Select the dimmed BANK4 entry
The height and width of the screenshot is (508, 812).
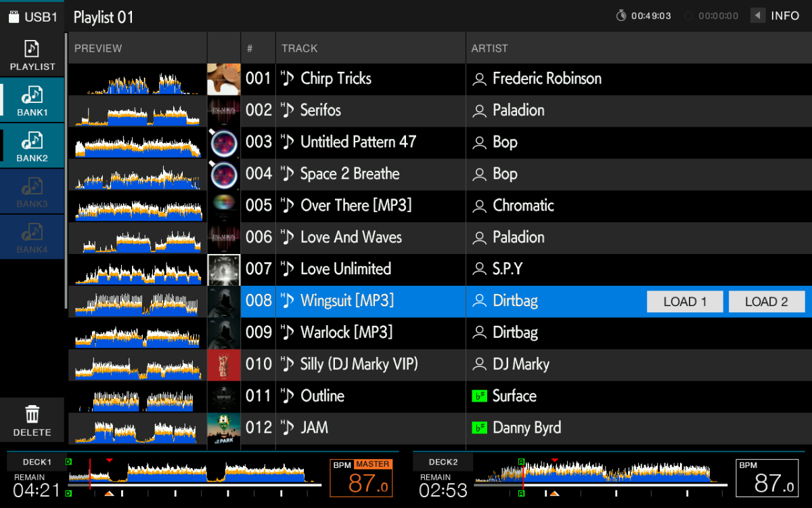coord(32,236)
